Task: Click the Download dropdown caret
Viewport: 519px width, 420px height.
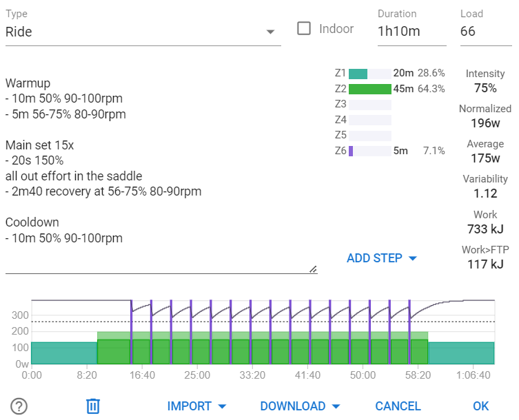Action: click(336, 406)
